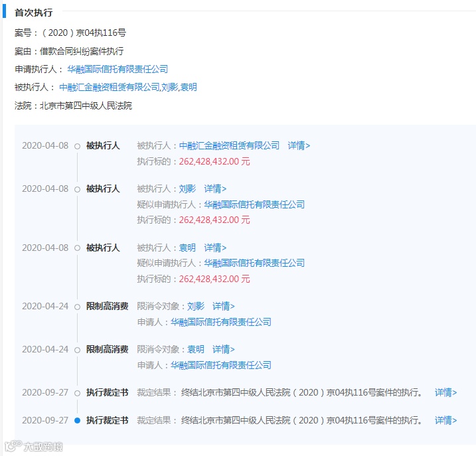This screenshot has width=476, height=456.
Task: Click the 首次执行 section heading
Action: click(x=33, y=13)
